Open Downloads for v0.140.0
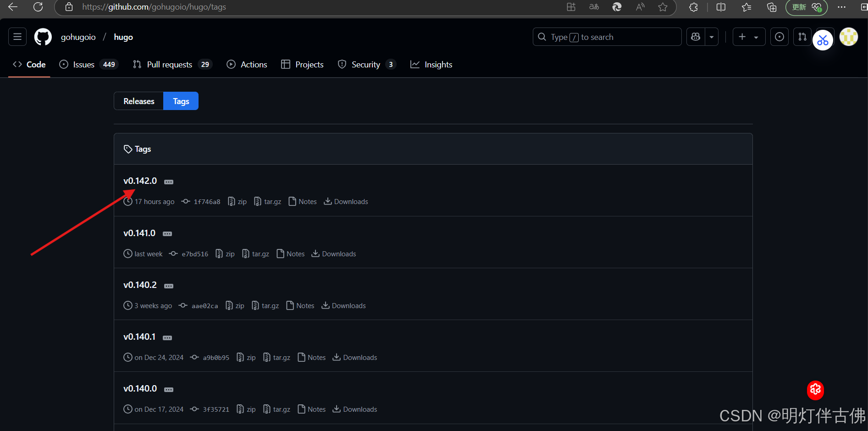Viewport: 868px width, 431px height. point(355,409)
